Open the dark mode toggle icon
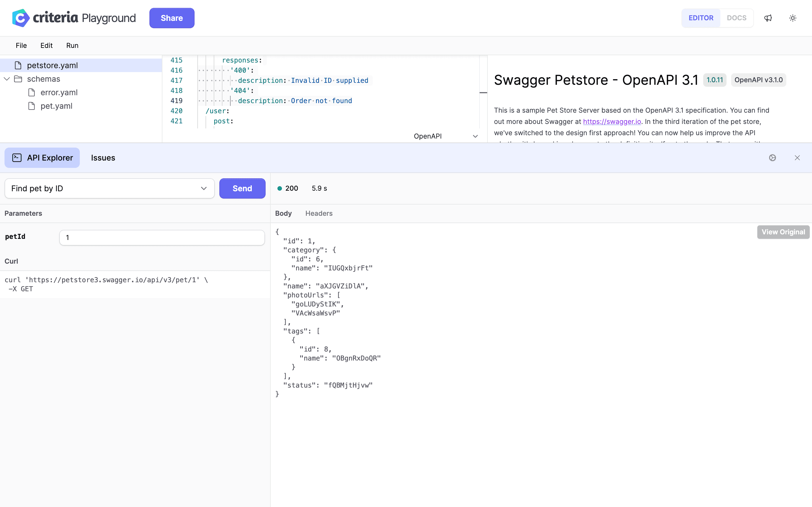The width and height of the screenshot is (812, 507). [x=793, y=17]
